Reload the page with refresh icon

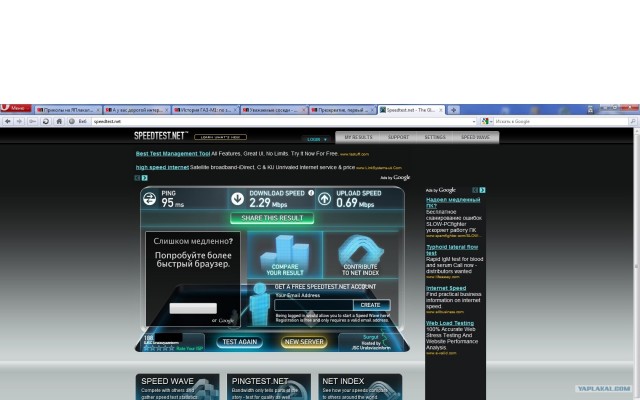pyautogui.click(x=46, y=121)
